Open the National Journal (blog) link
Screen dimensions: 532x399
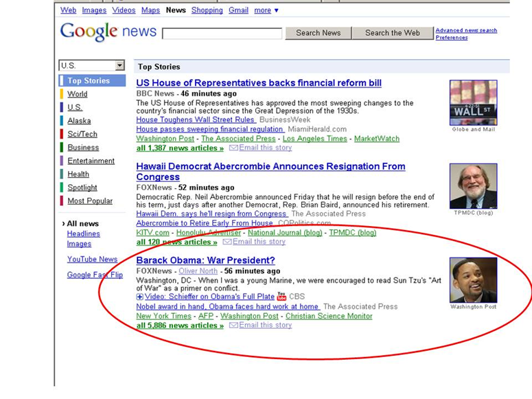coord(285,233)
